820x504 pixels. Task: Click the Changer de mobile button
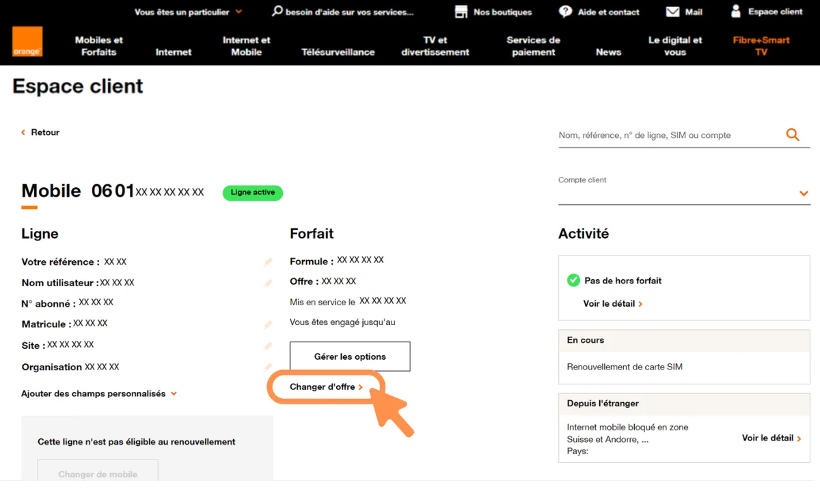click(98, 471)
